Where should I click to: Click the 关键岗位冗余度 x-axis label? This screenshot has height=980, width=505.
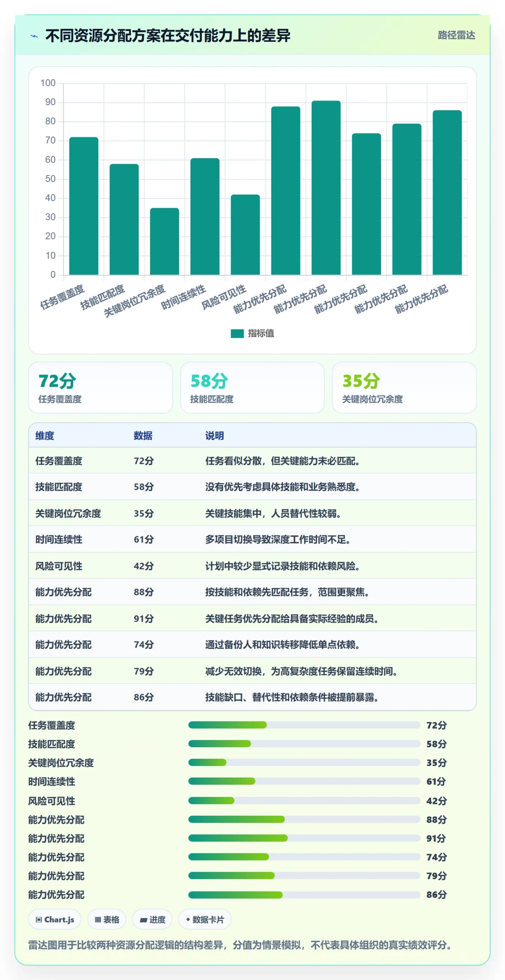[134, 301]
